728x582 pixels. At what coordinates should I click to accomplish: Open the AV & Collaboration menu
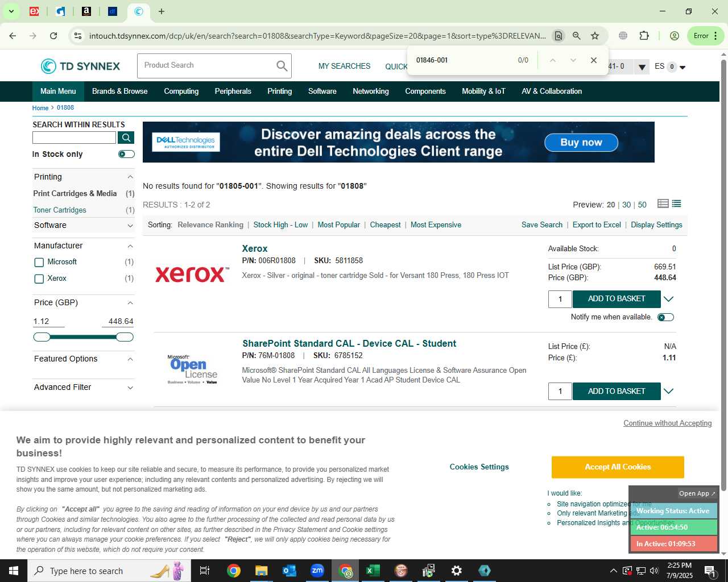[x=552, y=92]
